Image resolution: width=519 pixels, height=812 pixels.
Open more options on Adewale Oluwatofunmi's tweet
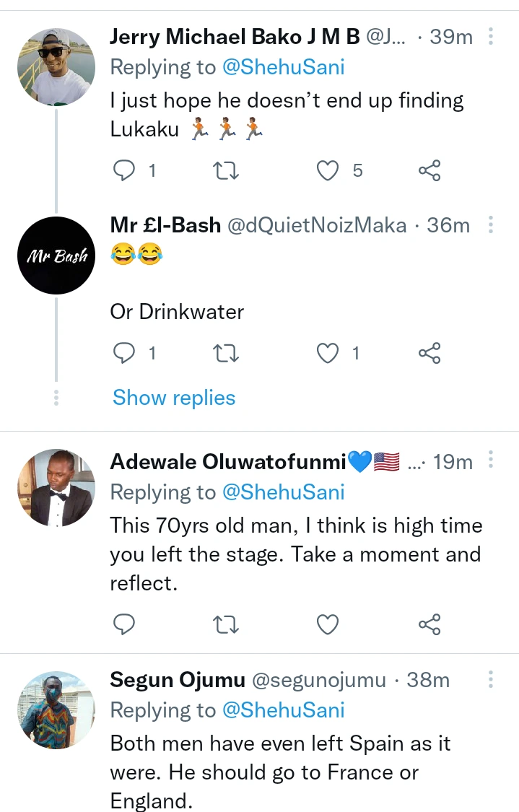click(491, 461)
